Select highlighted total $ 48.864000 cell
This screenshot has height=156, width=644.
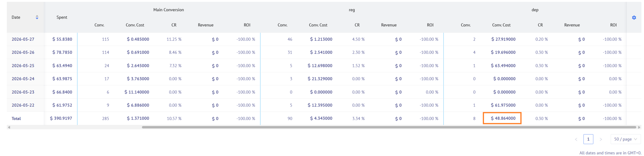[502, 118]
